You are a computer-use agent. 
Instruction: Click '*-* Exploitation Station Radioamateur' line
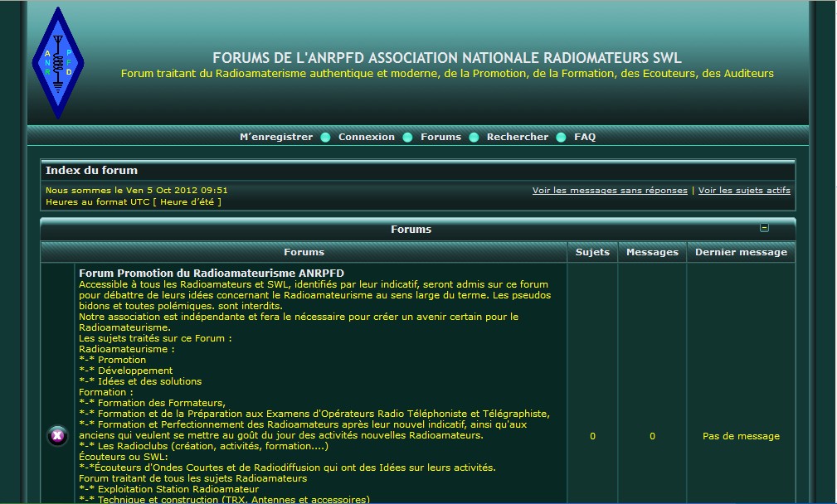[168, 489]
